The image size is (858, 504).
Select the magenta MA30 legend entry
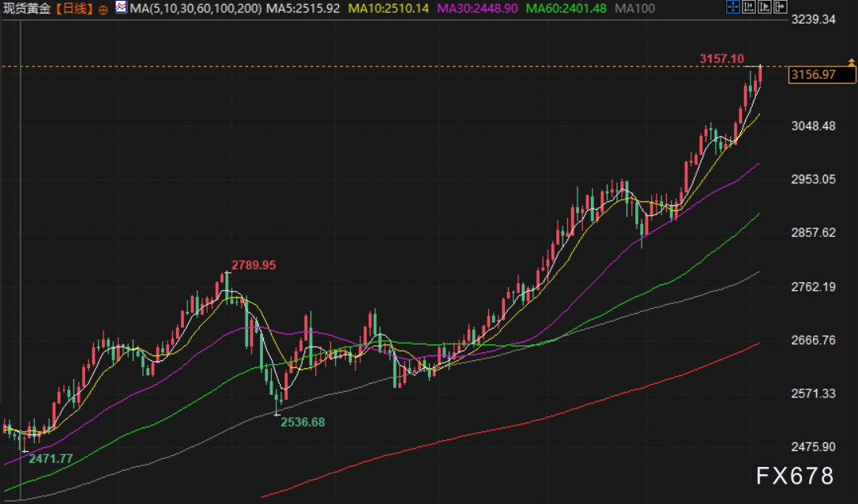476,9
